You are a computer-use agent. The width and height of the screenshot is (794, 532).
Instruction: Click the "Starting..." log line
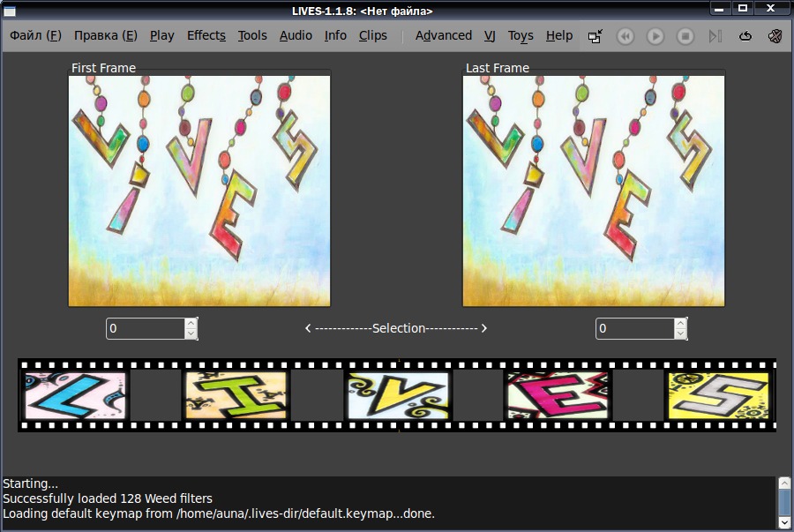[x=30, y=483]
